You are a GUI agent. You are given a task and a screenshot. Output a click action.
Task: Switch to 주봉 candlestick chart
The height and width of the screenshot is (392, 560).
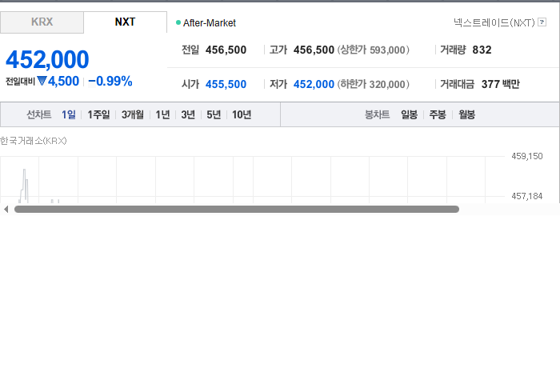point(438,114)
